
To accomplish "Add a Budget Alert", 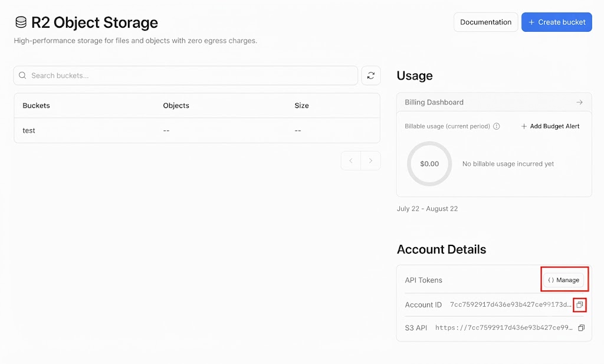I will tap(550, 126).
